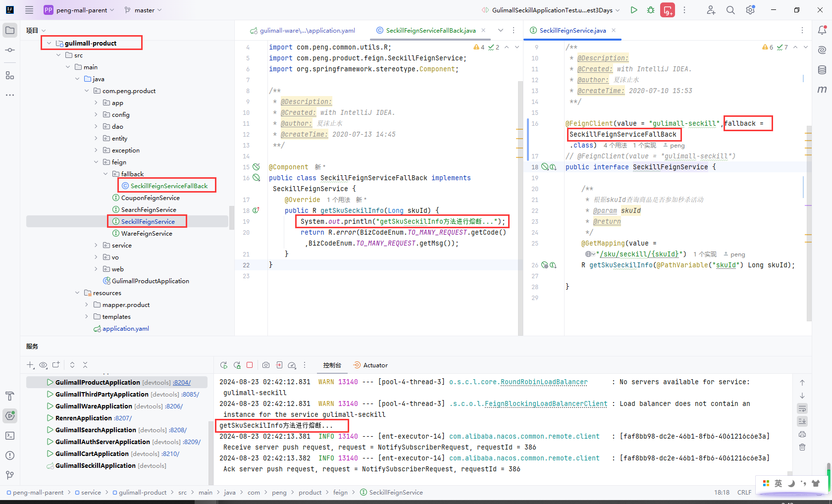This screenshot has height=504, width=832.
Task: Collapse the resources folder node
Action: coord(77,293)
